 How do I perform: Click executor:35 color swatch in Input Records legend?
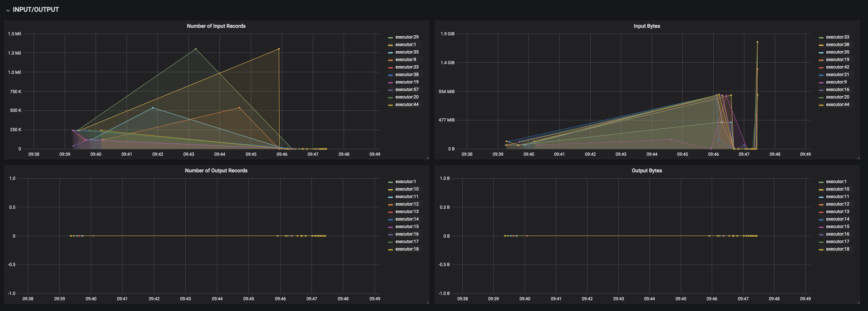click(x=391, y=52)
